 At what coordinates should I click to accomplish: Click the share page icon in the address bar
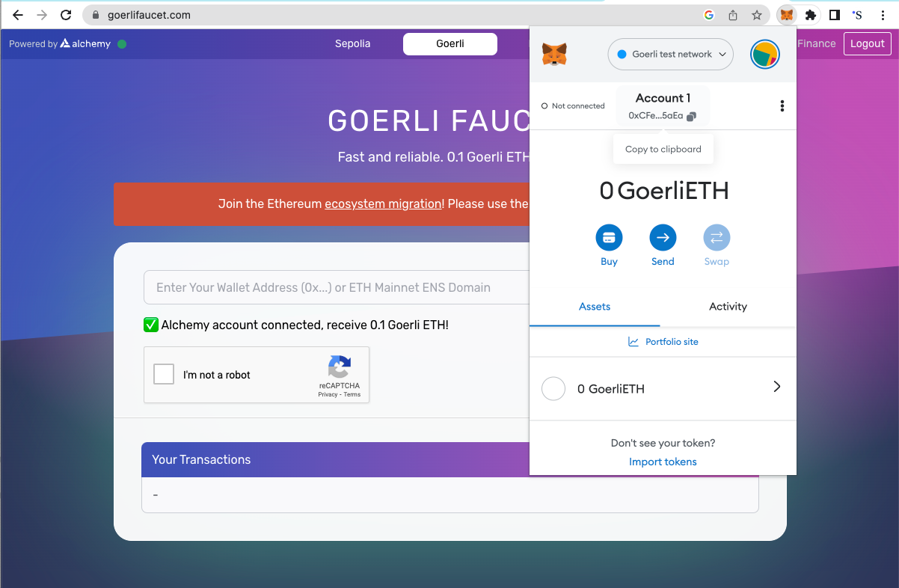tap(733, 15)
